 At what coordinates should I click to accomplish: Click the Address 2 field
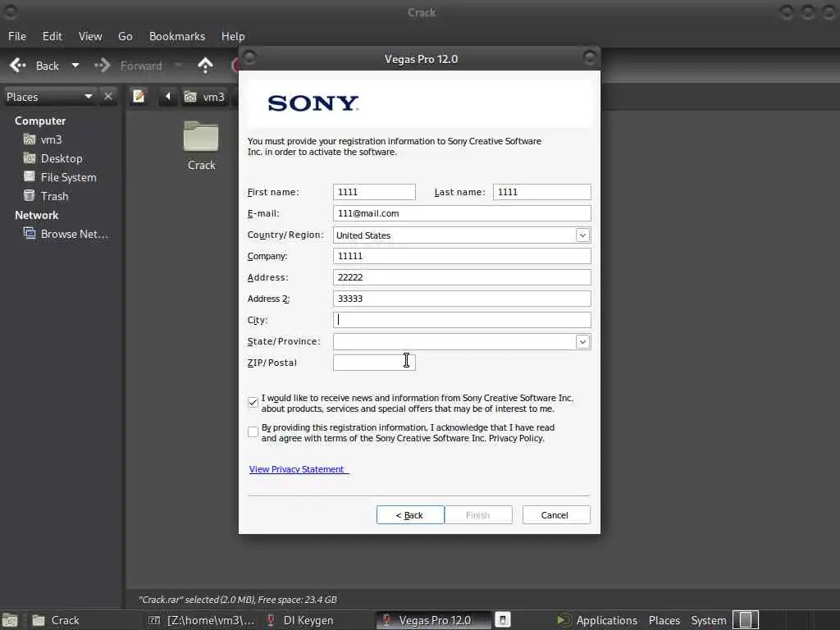[x=462, y=299]
